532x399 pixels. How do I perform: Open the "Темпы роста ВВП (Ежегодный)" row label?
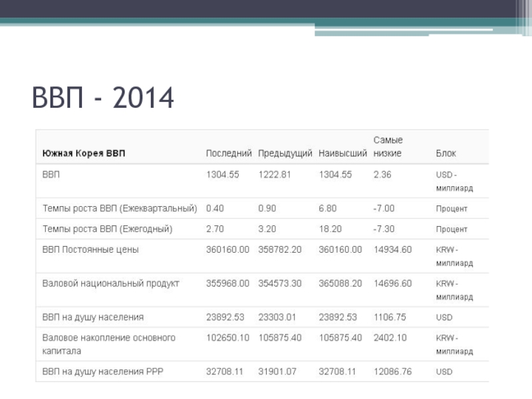click(x=107, y=229)
